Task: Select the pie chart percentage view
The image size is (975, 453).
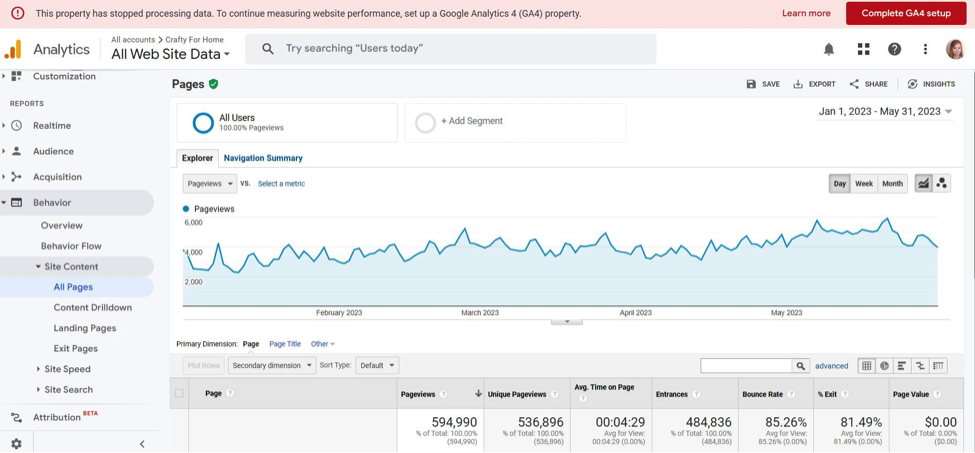Action: pos(884,366)
